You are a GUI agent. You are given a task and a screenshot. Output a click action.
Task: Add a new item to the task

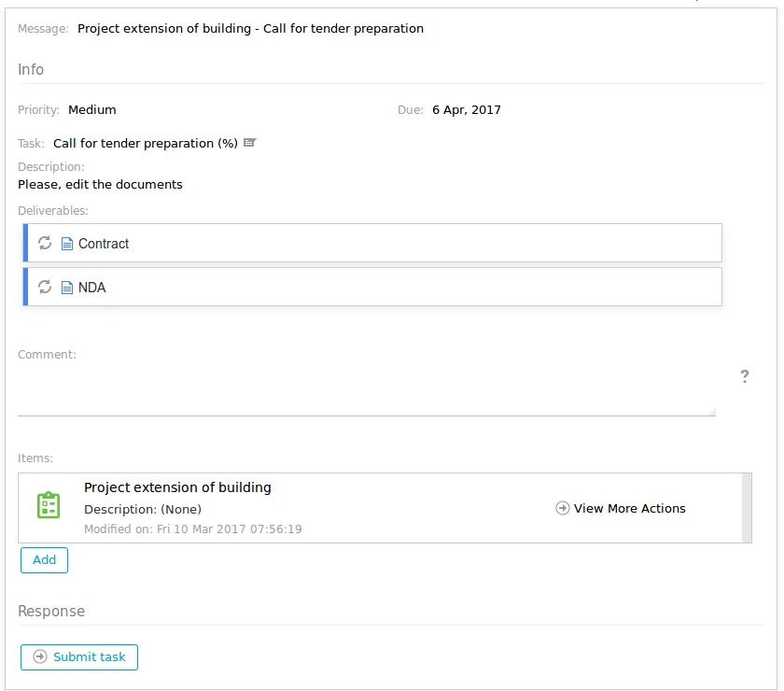(x=44, y=560)
